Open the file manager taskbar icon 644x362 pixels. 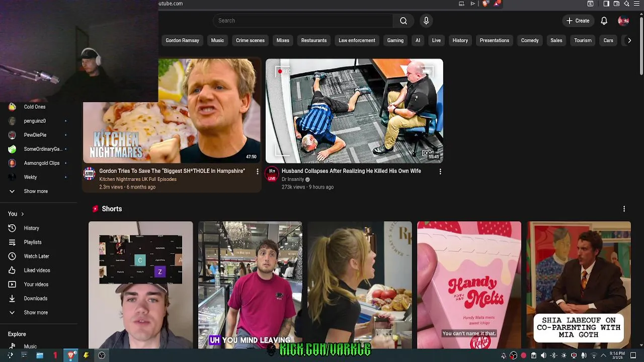tap(40, 355)
